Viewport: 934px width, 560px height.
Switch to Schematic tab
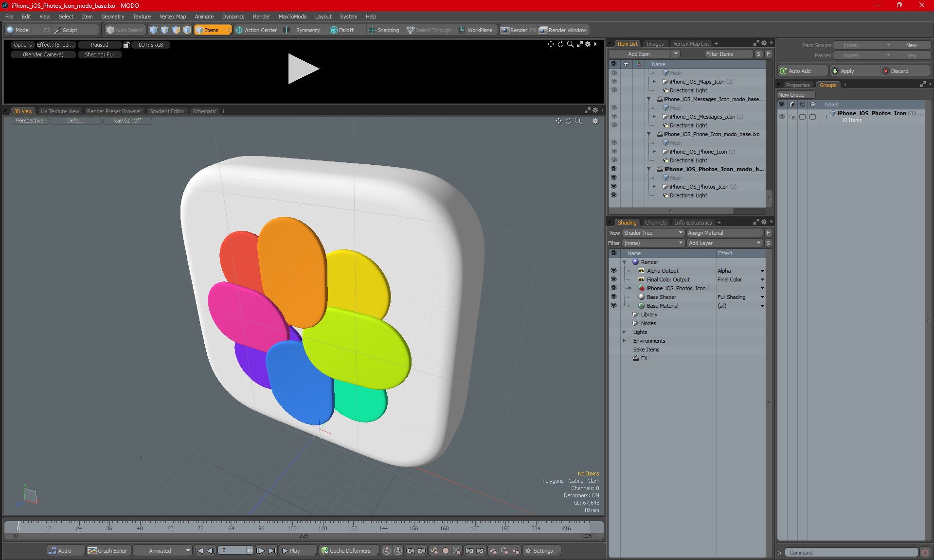204,111
